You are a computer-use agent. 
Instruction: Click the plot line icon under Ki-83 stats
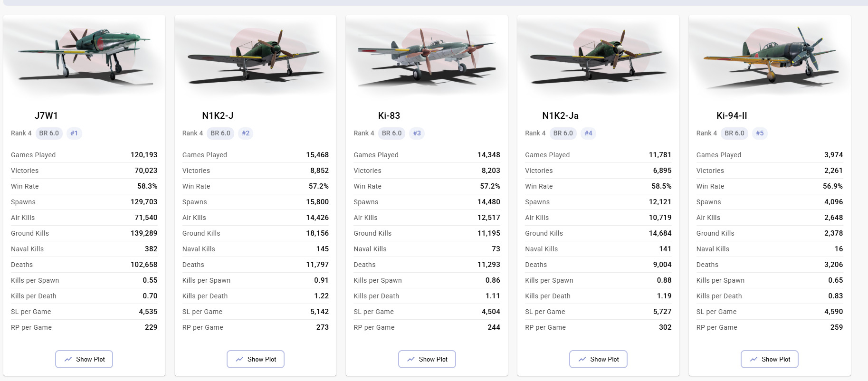point(411,359)
